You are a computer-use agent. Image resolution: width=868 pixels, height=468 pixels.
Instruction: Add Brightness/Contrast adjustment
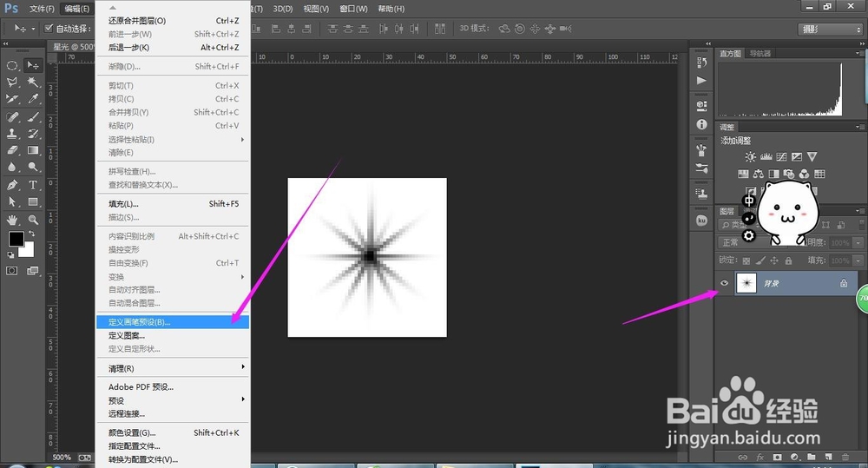(750, 157)
